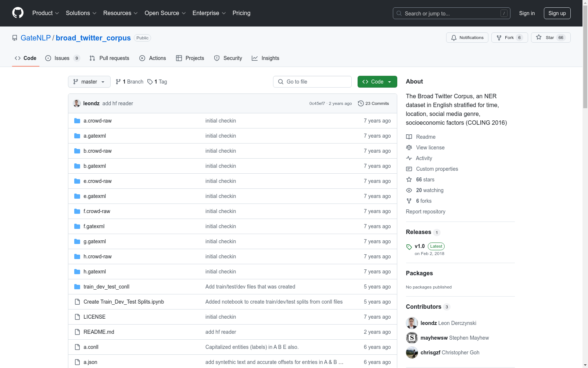The width and height of the screenshot is (588, 368).
Task: Click the folder icon for h.gatexml
Action: point(77,272)
